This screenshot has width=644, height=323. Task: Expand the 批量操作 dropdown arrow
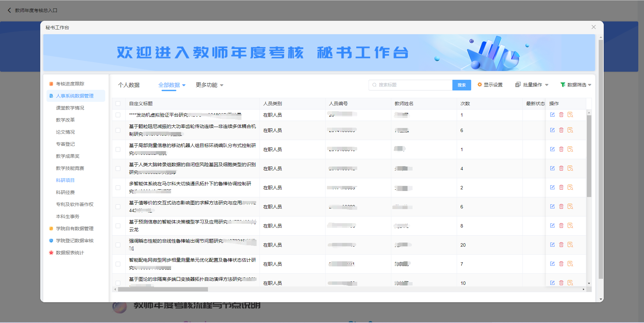pyautogui.click(x=547, y=85)
